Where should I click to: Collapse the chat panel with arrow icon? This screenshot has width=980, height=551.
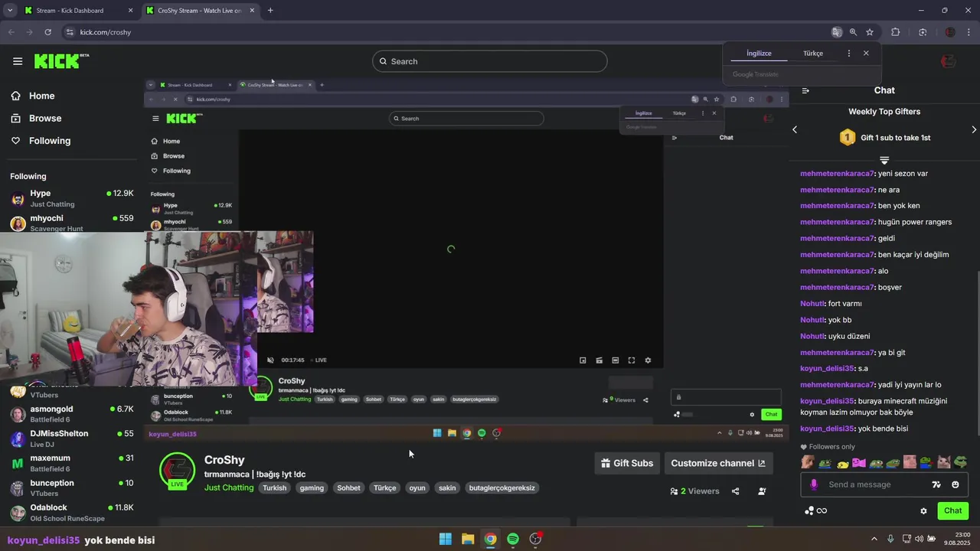805,90
